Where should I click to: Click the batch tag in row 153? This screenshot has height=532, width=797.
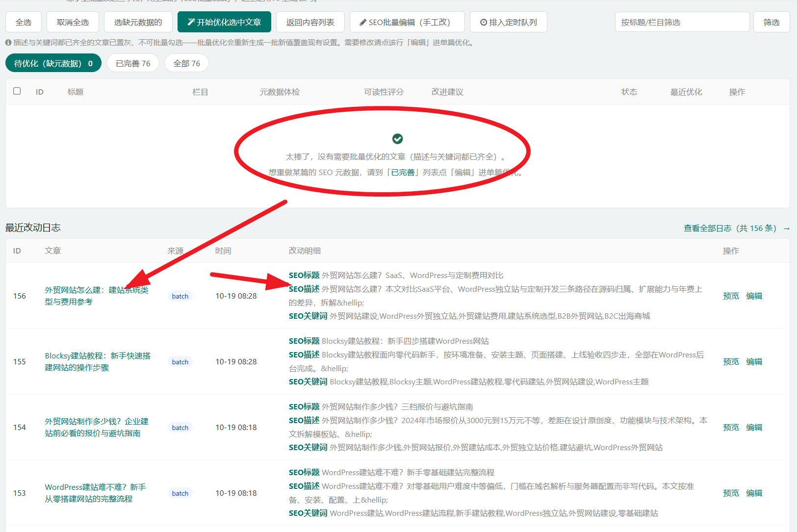180,493
